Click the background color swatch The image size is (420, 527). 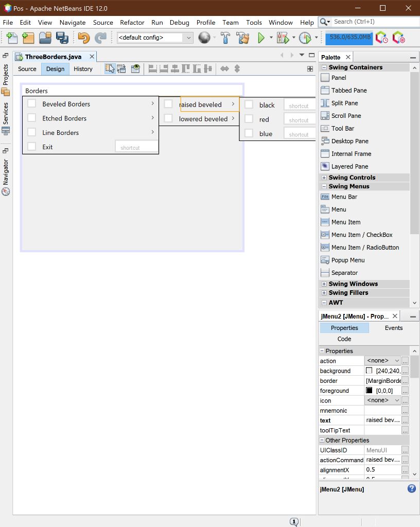(369, 371)
